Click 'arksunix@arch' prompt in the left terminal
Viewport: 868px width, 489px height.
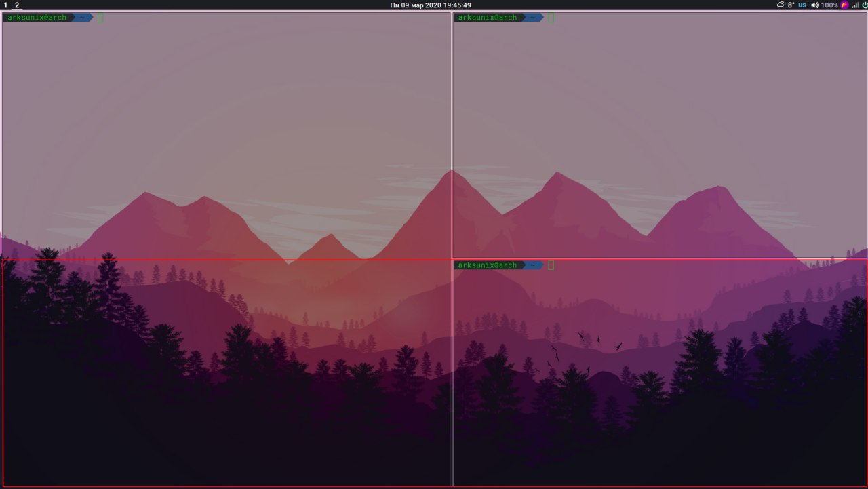[x=37, y=18]
